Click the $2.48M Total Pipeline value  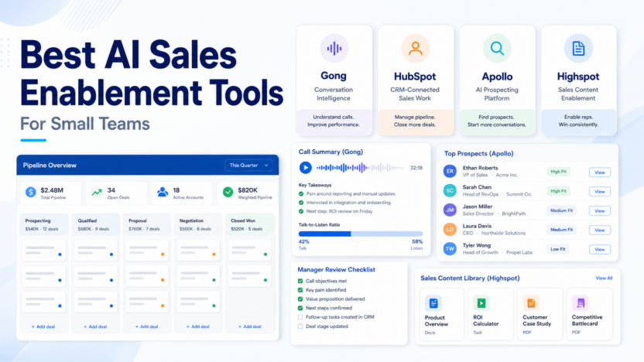(x=52, y=190)
